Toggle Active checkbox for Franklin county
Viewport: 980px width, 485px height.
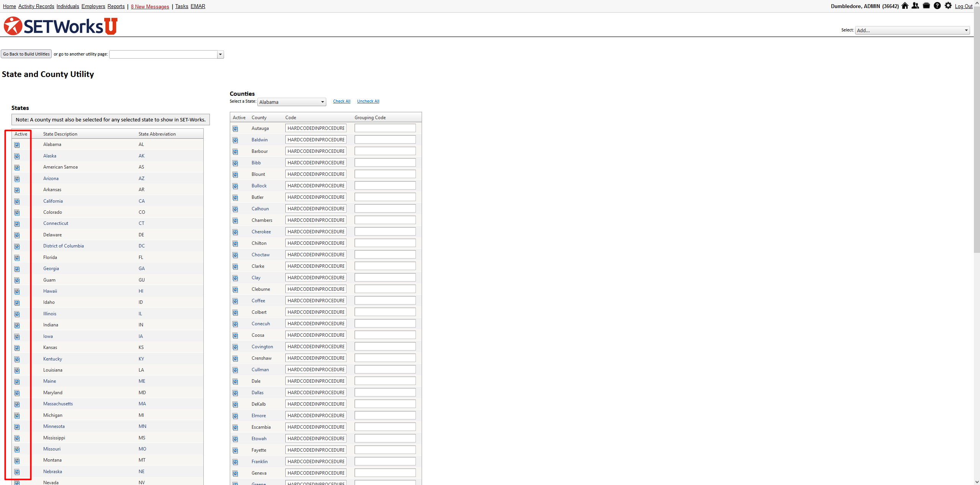[x=235, y=462]
